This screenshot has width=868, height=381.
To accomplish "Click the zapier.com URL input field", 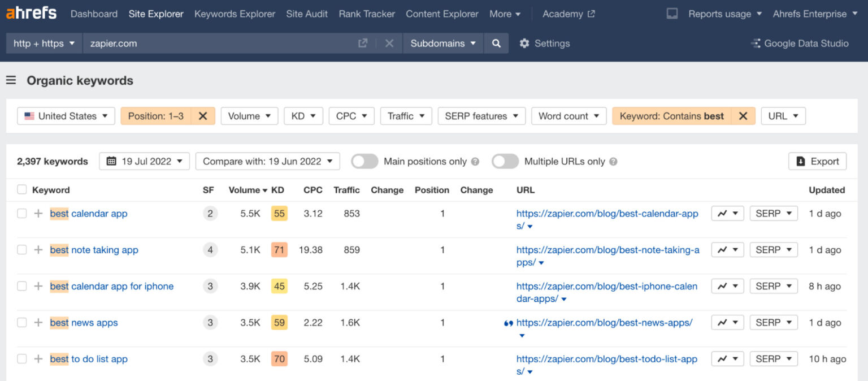I will (220, 43).
